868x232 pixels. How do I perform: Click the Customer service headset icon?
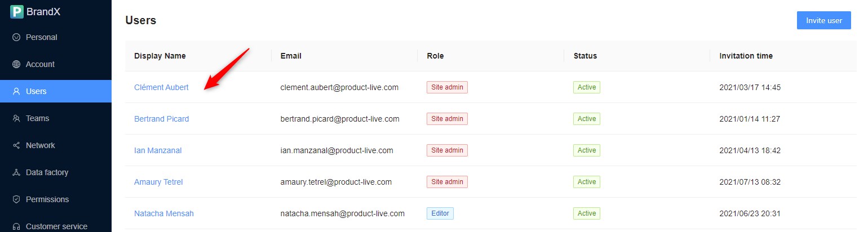pos(16,226)
